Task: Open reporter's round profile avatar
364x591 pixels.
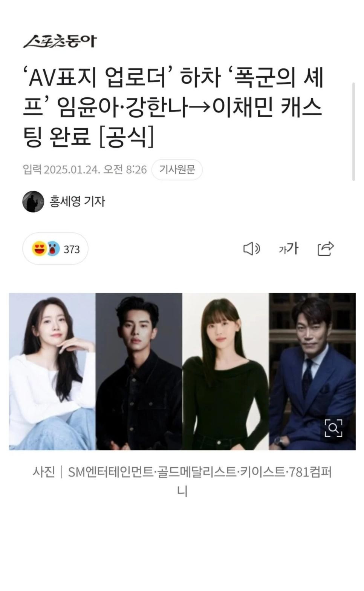Action: 33,201
